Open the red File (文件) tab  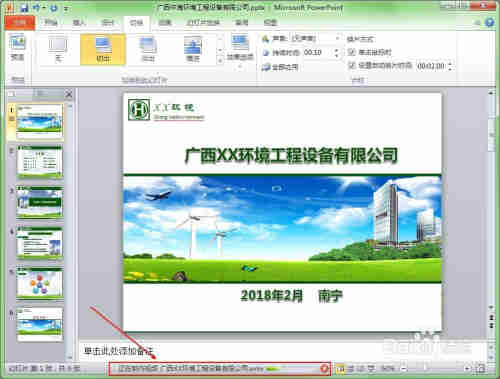click(20, 23)
